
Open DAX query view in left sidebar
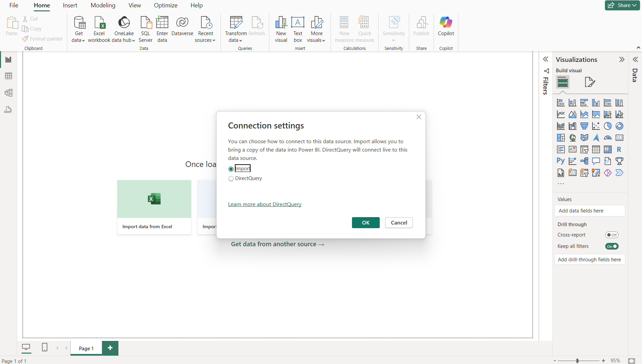(x=8, y=110)
